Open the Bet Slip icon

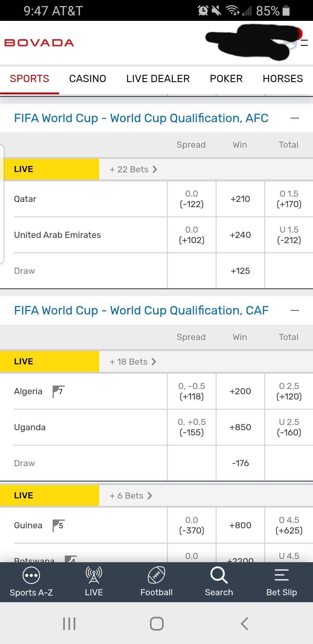(281, 575)
